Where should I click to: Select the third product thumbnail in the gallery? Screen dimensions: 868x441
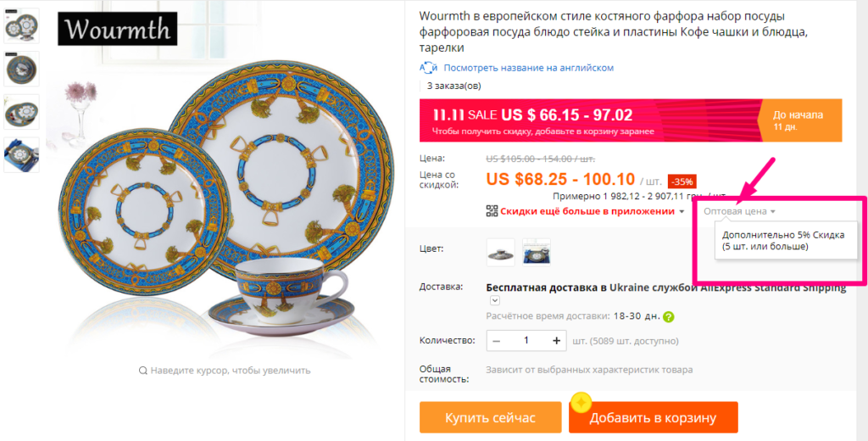(21, 112)
